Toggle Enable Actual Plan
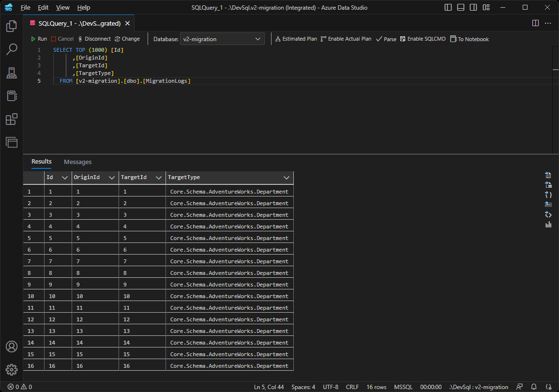Image resolution: width=559 pixels, height=392 pixels. click(x=346, y=39)
